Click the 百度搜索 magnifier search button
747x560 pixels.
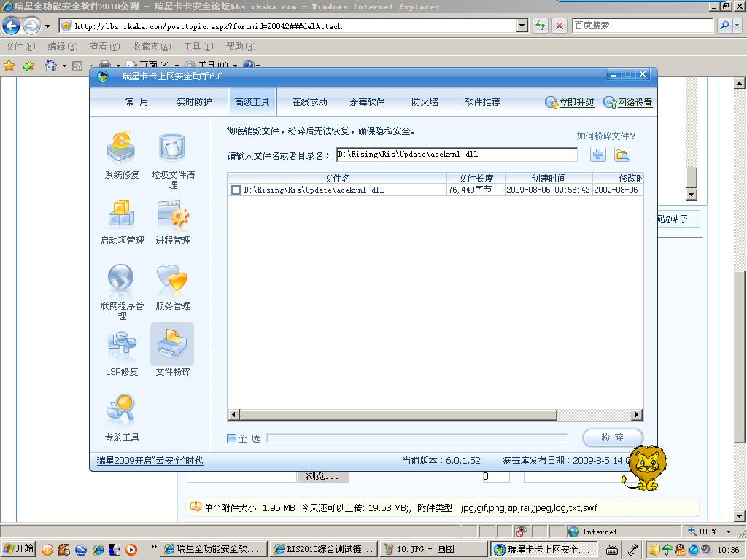click(x=724, y=26)
